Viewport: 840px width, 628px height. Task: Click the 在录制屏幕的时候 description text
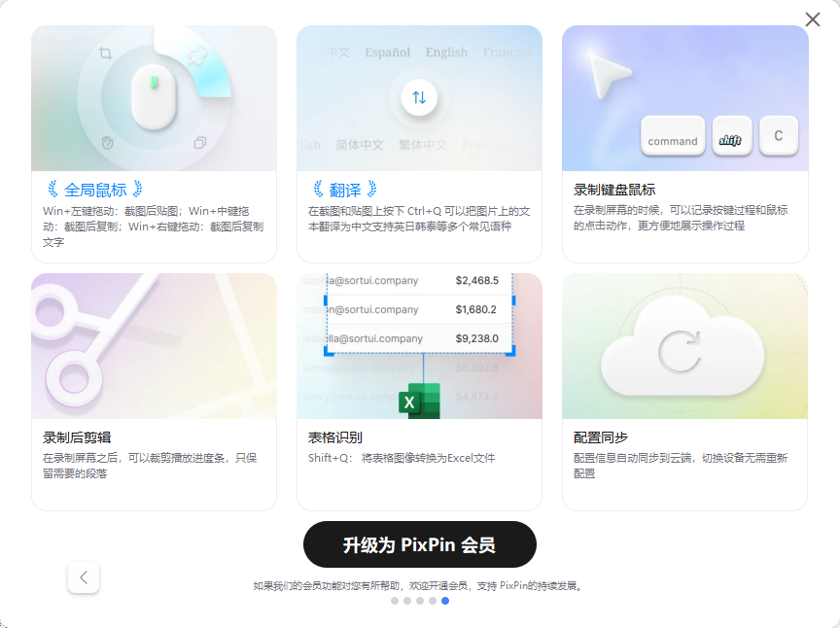pos(681,218)
